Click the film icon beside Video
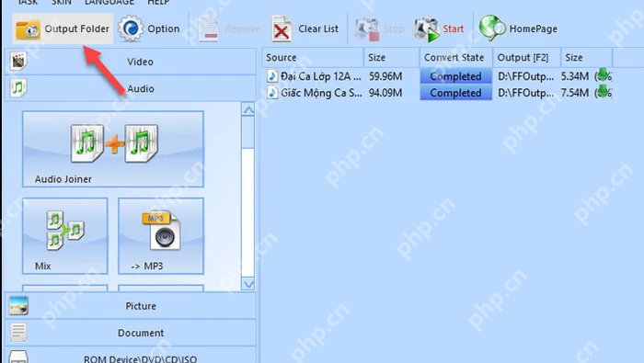Viewport: 644px width, 363px height. pyautogui.click(x=17, y=62)
